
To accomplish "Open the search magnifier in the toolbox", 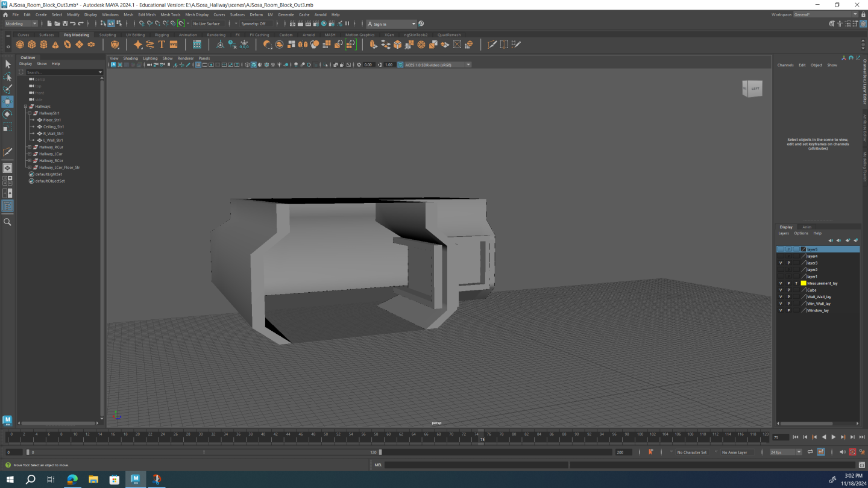I will pos(7,222).
